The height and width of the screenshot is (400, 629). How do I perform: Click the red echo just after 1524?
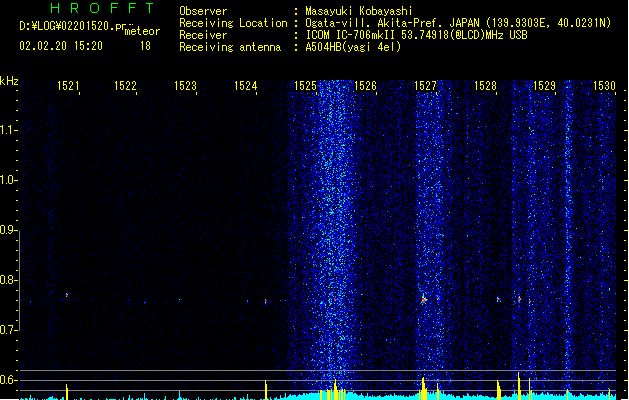point(266,301)
